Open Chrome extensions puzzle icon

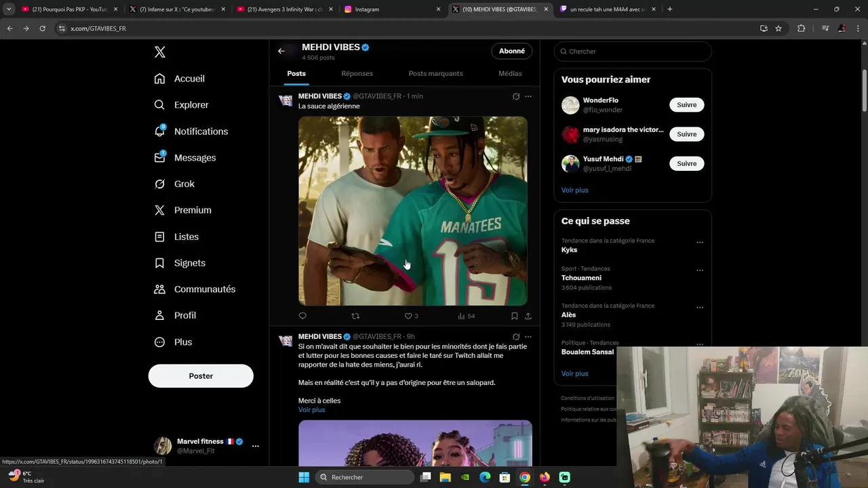[802, 28]
